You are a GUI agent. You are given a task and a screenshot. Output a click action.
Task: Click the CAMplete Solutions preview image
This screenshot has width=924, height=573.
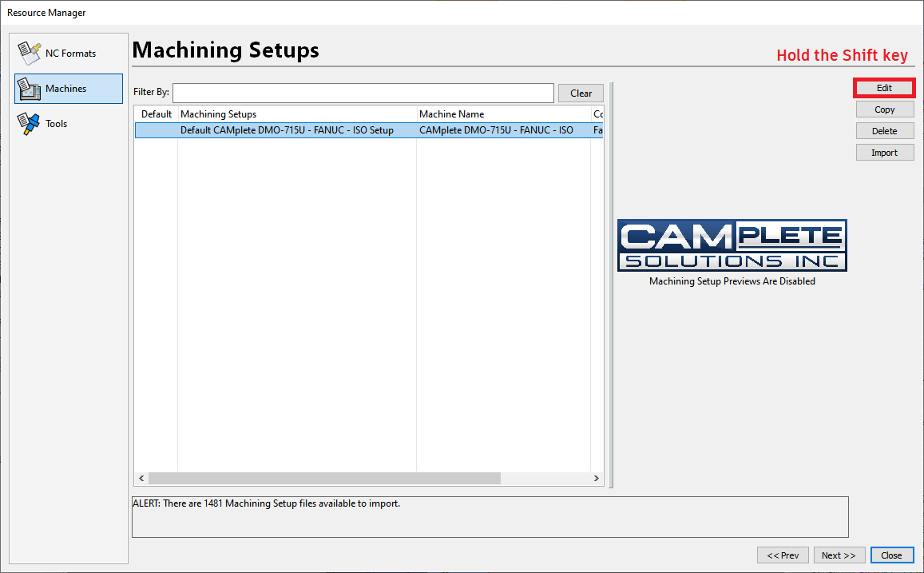pos(732,245)
